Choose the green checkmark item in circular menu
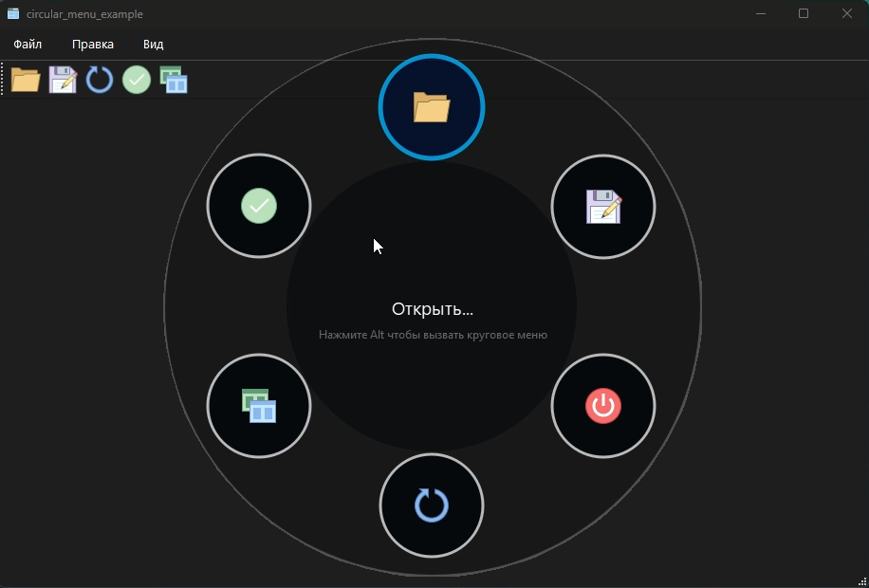Viewport: 869px width, 588px height. [x=259, y=206]
